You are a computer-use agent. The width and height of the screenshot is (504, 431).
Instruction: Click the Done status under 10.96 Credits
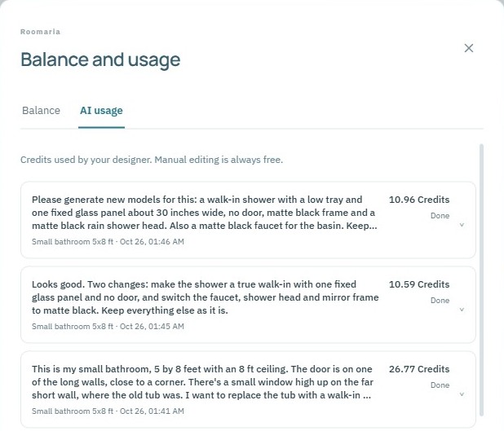tap(440, 216)
